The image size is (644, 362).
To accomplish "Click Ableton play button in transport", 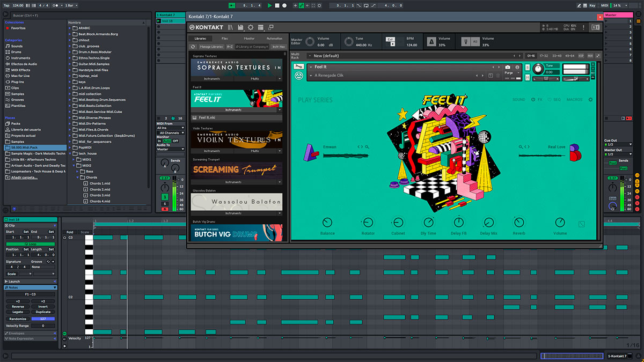I will [x=270, y=5].
